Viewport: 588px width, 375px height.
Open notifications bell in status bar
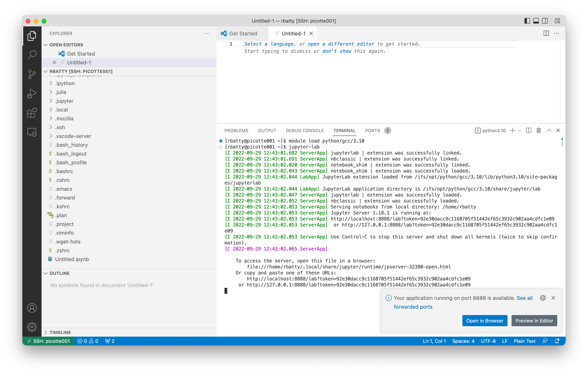tap(557, 341)
